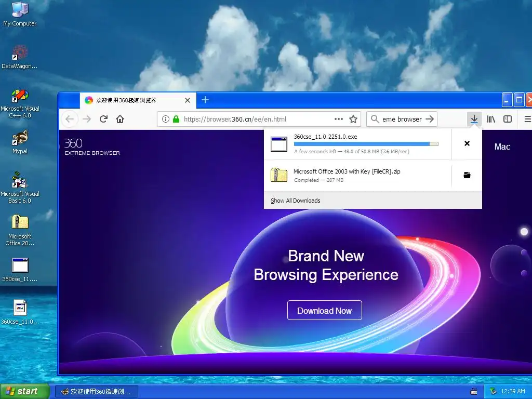Reload the current page
This screenshot has height=399, width=532.
coord(103,119)
